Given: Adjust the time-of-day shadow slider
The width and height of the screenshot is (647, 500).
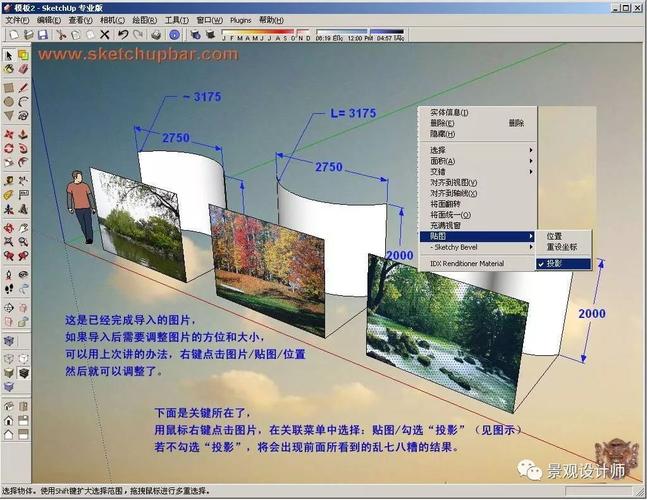Looking at the screenshot, I should (x=360, y=32).
